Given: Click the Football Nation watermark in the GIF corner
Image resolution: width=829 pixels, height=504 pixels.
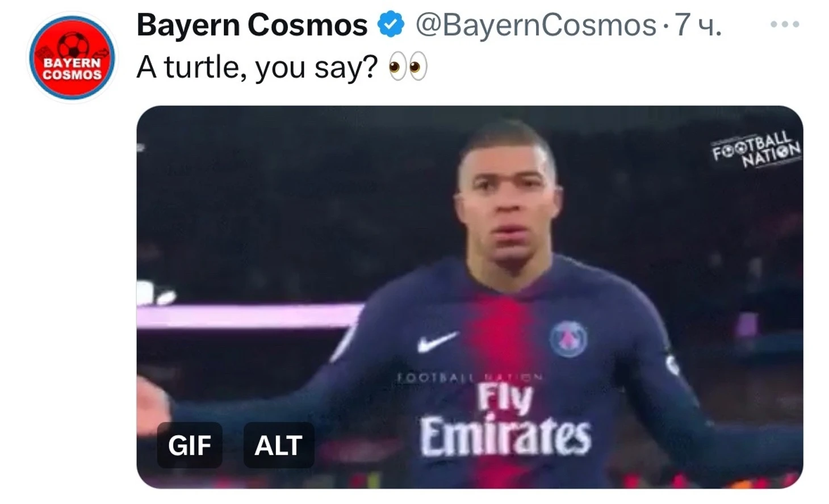Looking at the screenshot, I should [756, 149].
